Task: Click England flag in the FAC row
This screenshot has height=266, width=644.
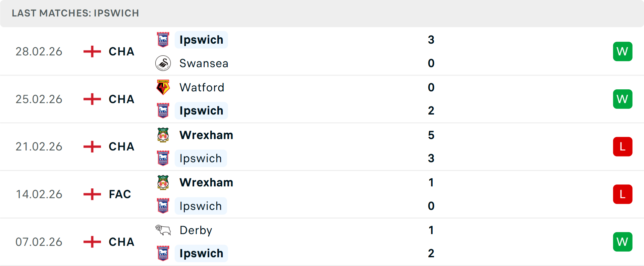Action: [x=92, y=194]
